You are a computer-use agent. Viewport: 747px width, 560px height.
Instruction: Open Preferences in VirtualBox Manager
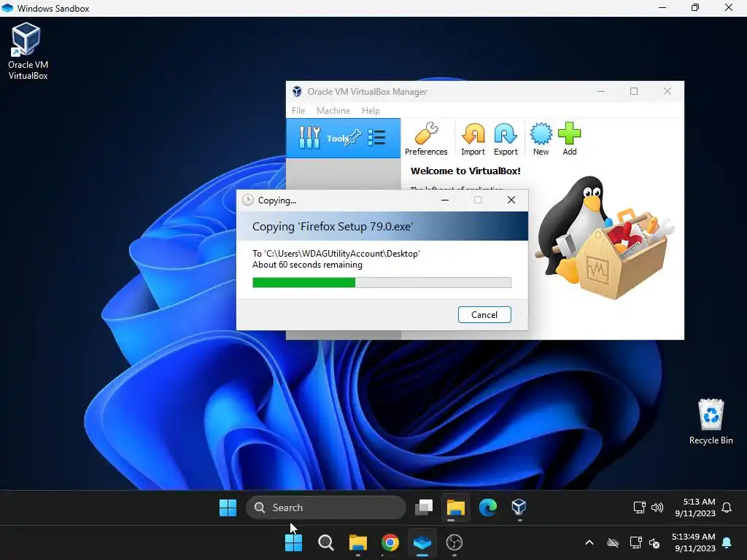tap(426, 139)
